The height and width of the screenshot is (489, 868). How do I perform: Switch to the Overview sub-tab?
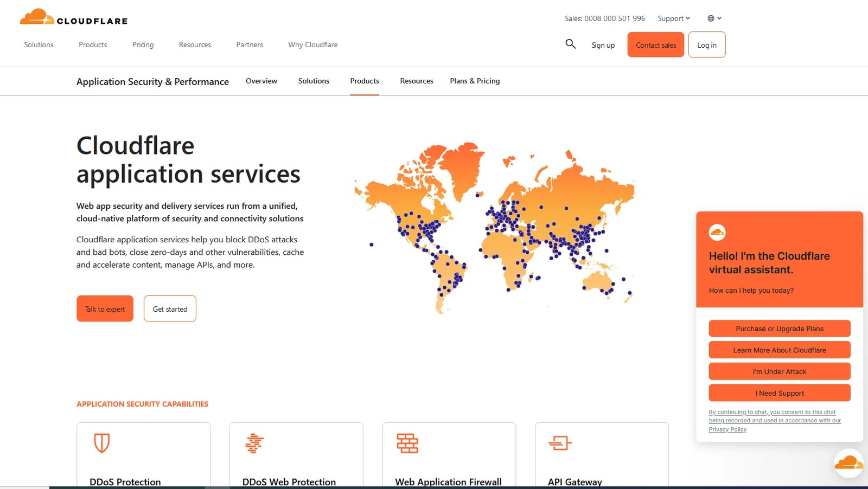[x=261, y=81]
